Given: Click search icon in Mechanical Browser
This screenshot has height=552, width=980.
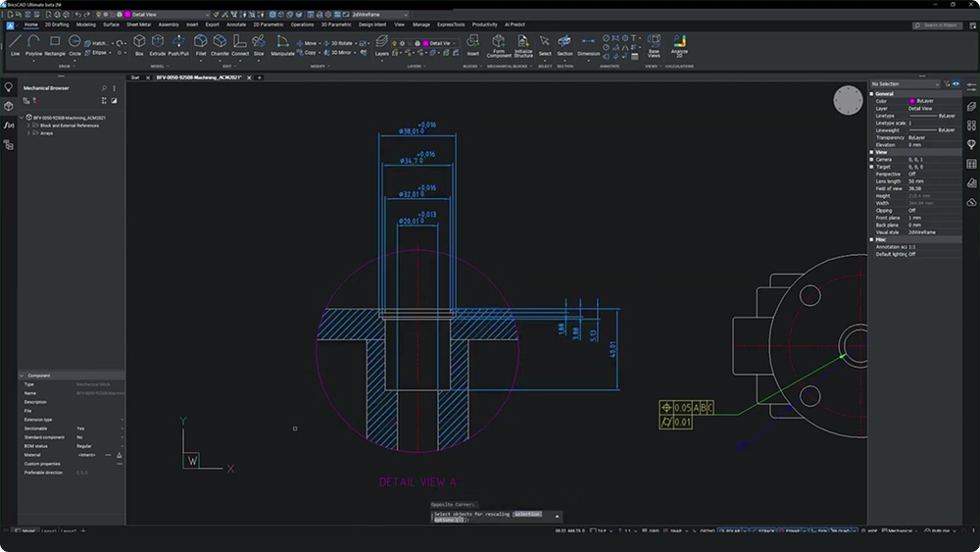Looking at the screenshot, I should (x=104, y=88).
